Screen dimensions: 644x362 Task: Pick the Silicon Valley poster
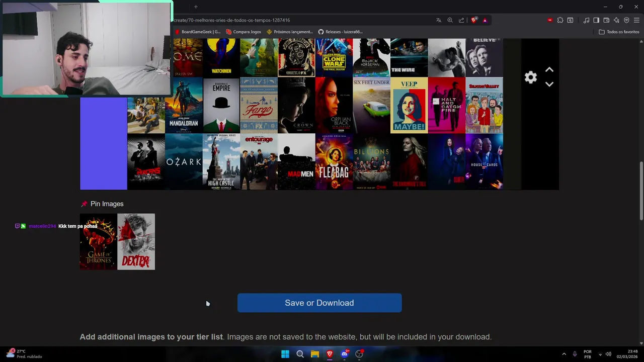pos(484,105)
